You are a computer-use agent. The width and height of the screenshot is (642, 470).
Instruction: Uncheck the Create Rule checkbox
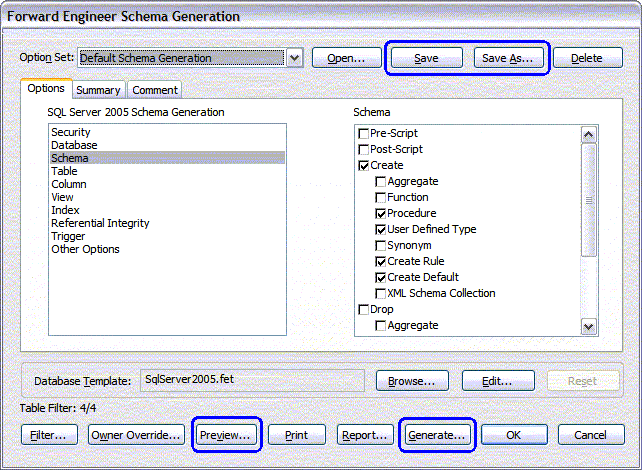(380, 261)
